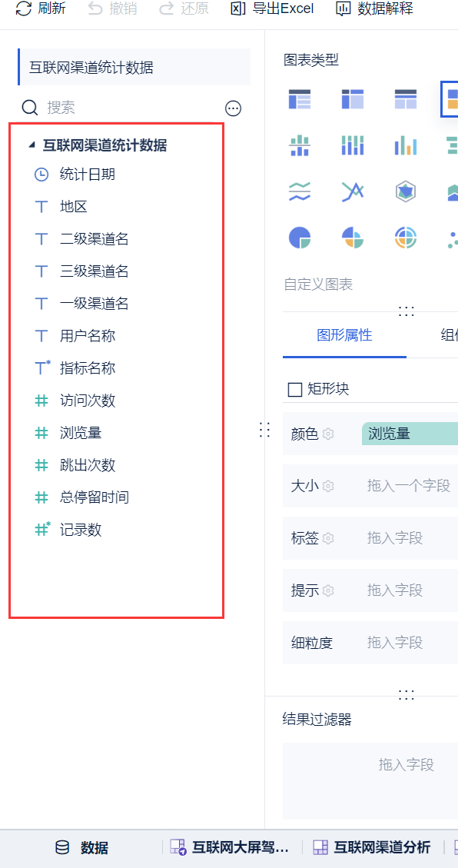Export data with 导出Excel
458x868 pixels.
pyautogui.click(x=272, y=9)
